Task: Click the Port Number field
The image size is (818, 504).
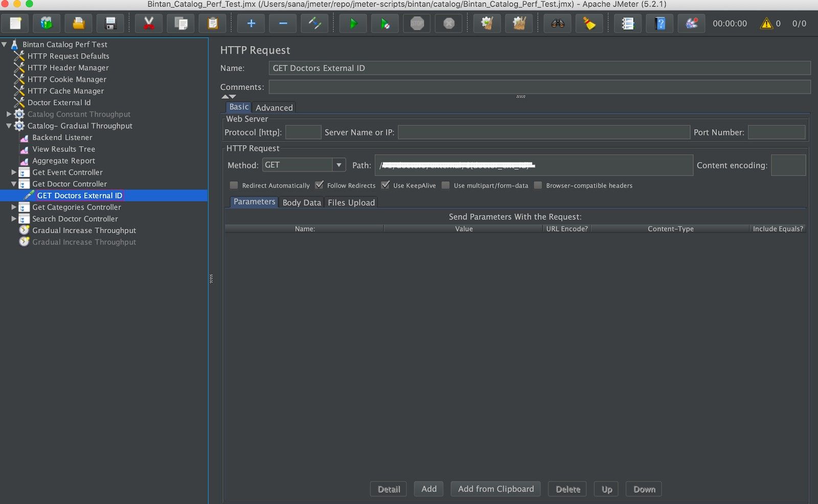Action: (x=777, y=132)
